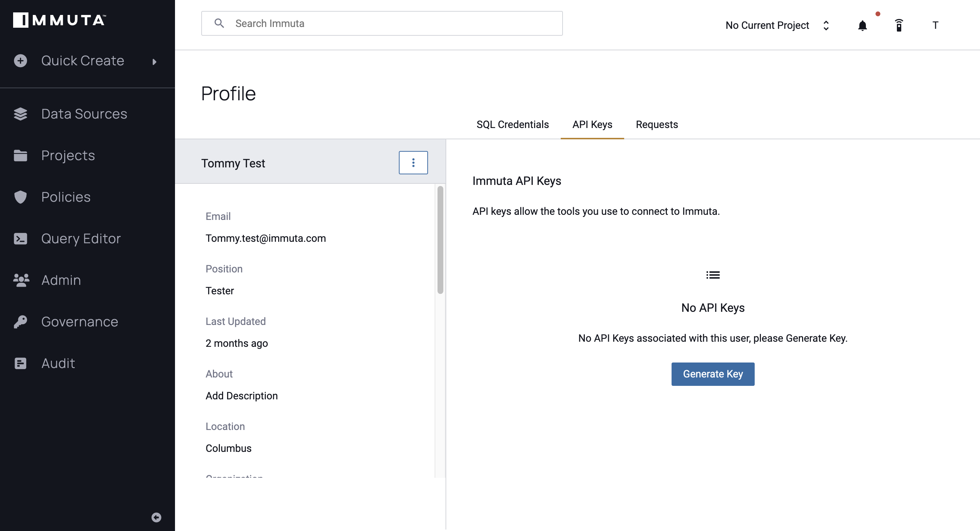The height and width of the screenshot is (531, 980).
Task: Switch to Requests tab
Action: point(657,124)
